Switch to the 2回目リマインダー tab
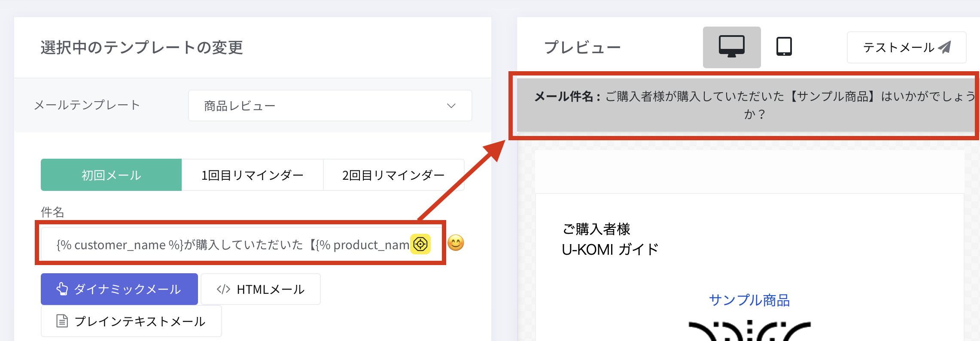This screenshot has height=341, width=980. coord(393,175)
